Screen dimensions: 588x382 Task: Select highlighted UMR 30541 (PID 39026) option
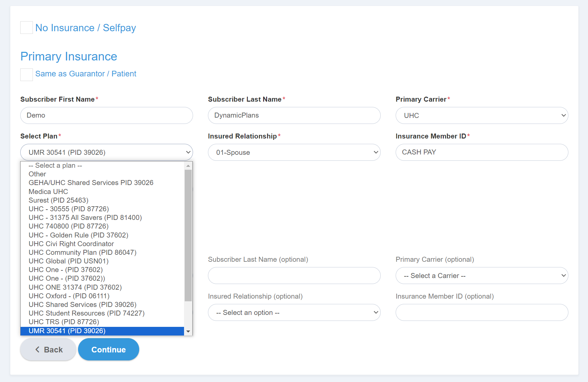[102, 331]
